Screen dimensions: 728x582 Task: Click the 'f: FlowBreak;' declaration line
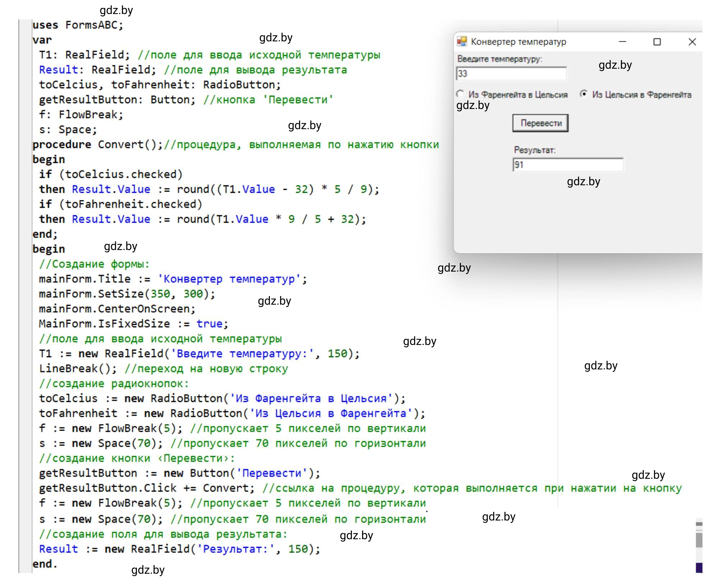81,115
